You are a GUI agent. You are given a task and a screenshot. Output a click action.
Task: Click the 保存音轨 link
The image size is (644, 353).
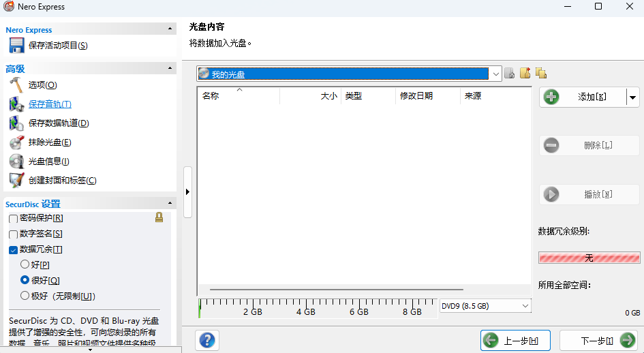(x=50, y=104)
